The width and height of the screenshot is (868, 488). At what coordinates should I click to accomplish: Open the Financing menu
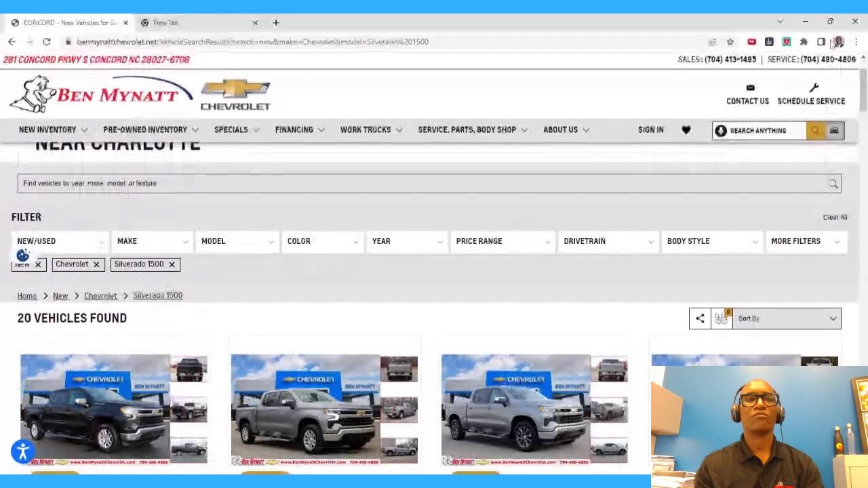click(300, 129)
